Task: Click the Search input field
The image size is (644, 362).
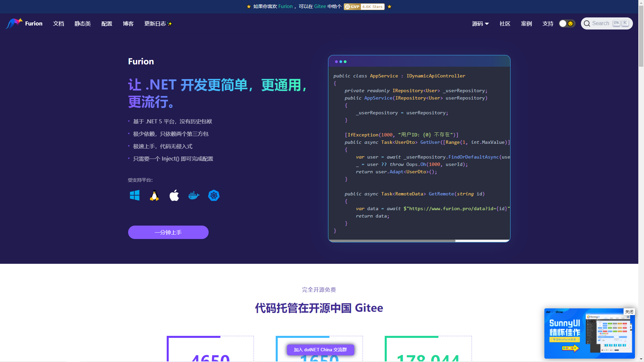Action: click(607, 23)
